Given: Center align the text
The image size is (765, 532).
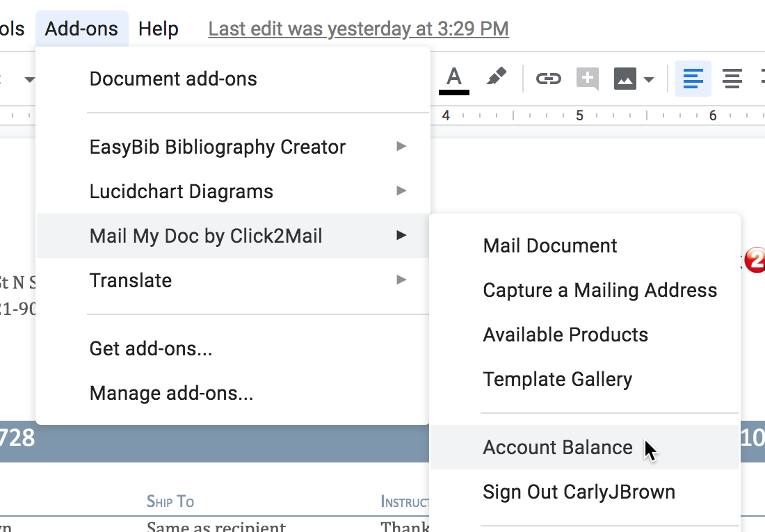Looking at the screenshot, I should click(732, 79).
